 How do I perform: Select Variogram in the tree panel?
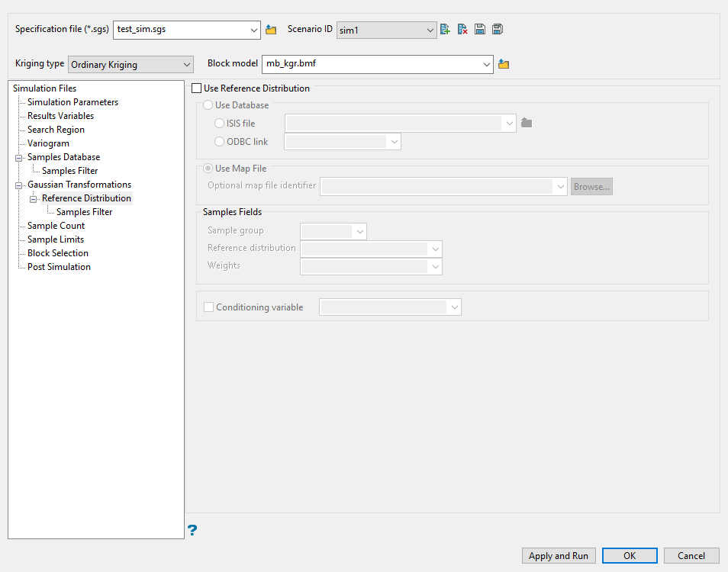click(48, 143)
